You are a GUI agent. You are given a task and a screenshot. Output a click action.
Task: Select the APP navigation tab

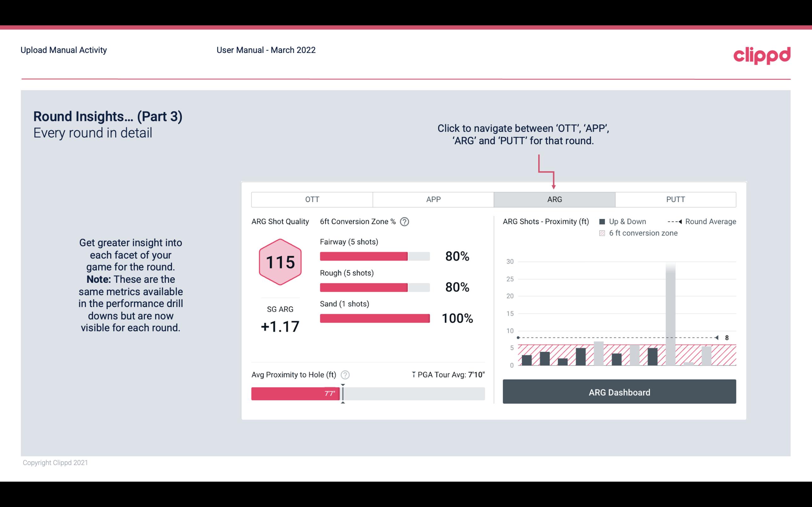click(432, 200)
